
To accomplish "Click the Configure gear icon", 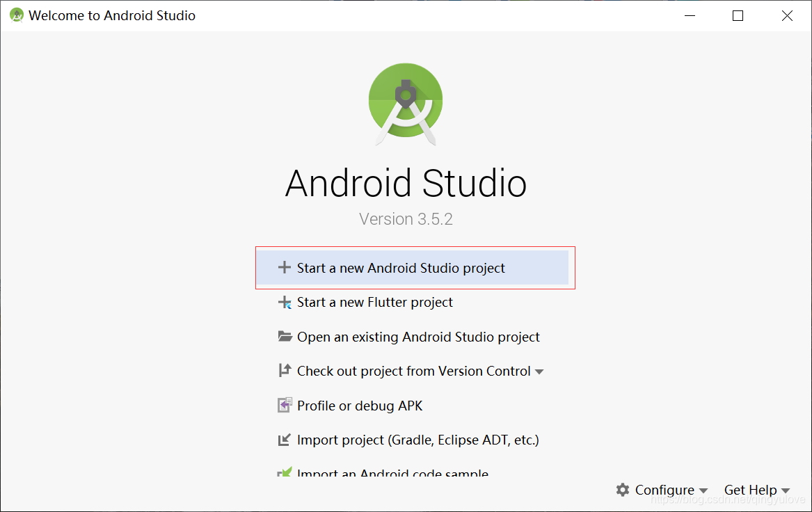I will pos(623,490).
